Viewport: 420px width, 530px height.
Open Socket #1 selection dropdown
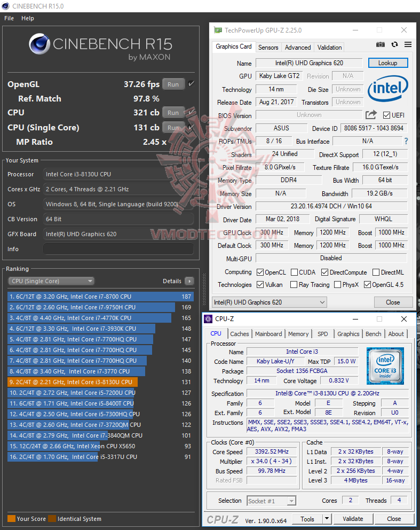[272, 501]
